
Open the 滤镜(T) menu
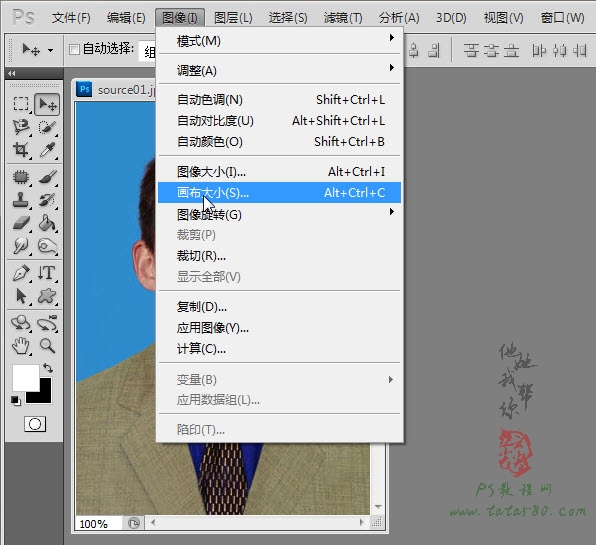click(343, 17)
